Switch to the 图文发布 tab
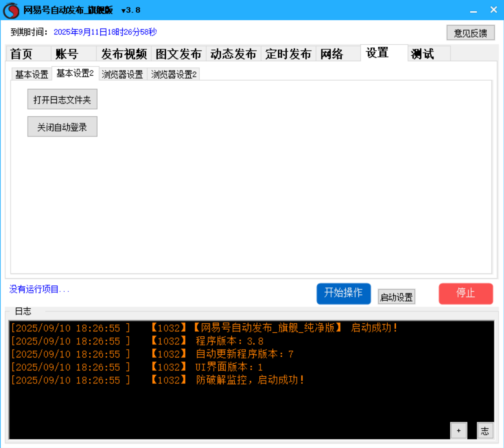Image resolution: width=504 pixels, height=448 pixels. (x=178, y=54)
